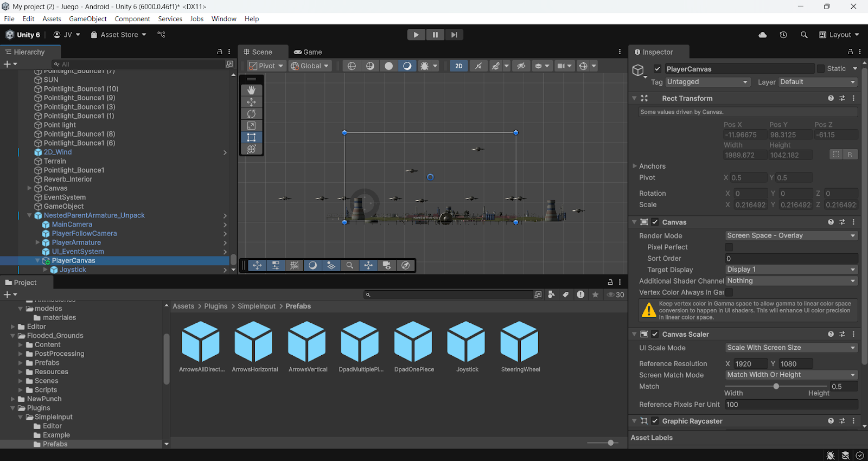Viewport: 868px width, 461px height.
Task: Expand the Canvas object in Hierarchy
Action: tap(30, 188)
